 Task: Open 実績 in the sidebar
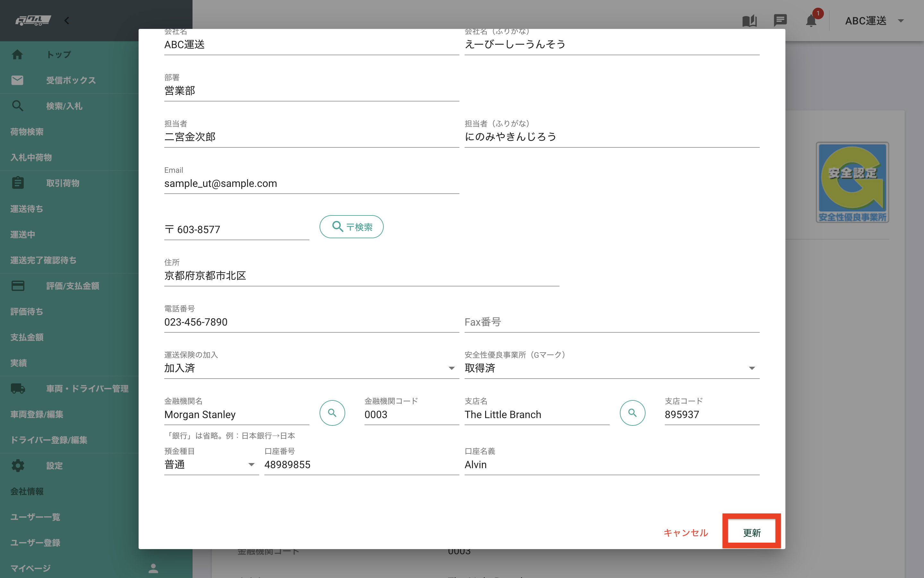18,363
